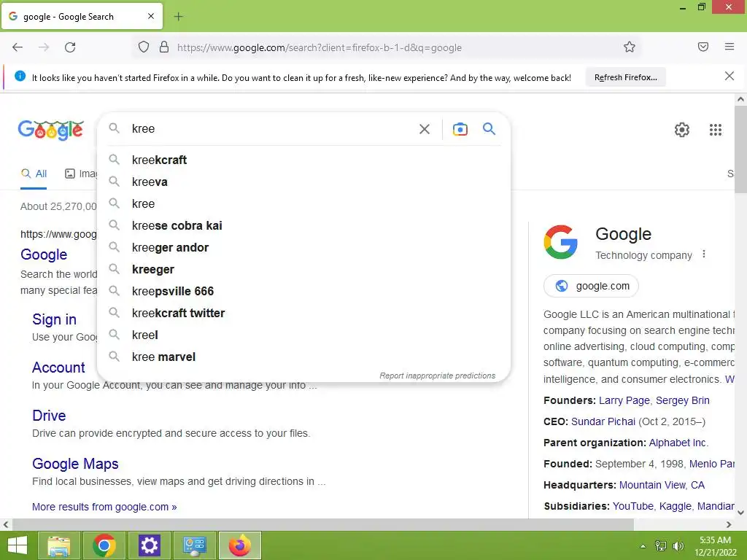The height and width of the screenshot is (560, 747).
Task: Click the Larry Page founder link
Action: pyautogui.click(x=624, y=400)
